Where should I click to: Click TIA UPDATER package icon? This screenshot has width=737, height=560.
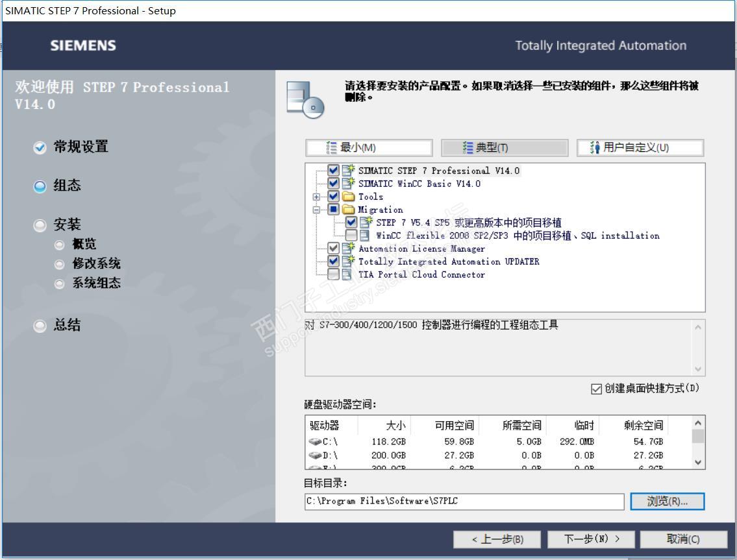coord(348,261)
